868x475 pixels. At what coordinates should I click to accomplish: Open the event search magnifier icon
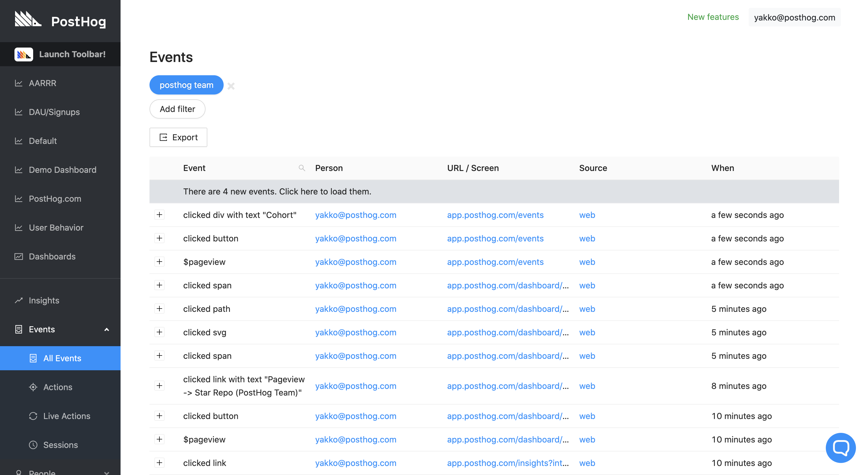tap(302, 168)
